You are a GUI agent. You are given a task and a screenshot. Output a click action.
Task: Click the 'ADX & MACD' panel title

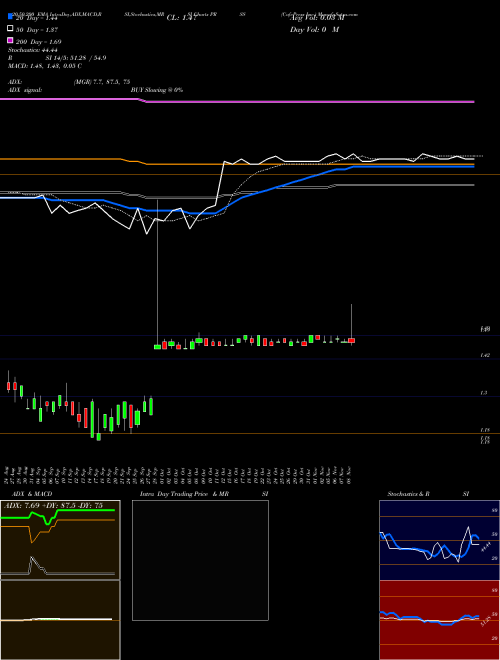32,494
